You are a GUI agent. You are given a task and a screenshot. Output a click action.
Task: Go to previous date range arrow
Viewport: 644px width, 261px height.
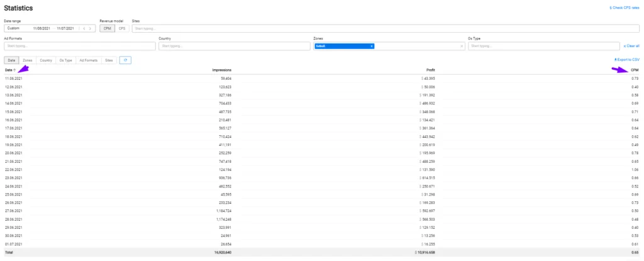coord(84,28)
